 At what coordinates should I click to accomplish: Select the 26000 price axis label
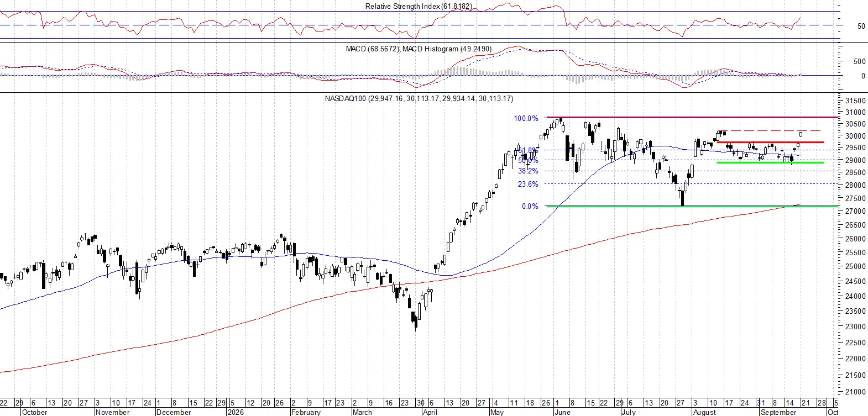pyautogui.click(x=855, y=239)
